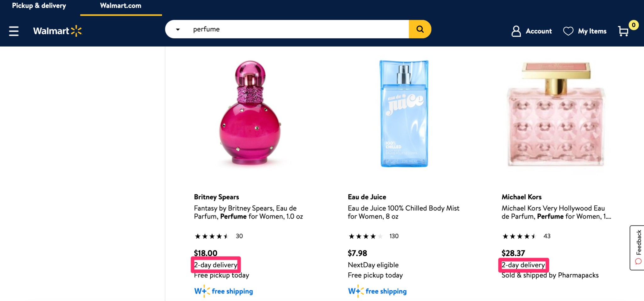Open the shopping cart icon

click(623, 31)
